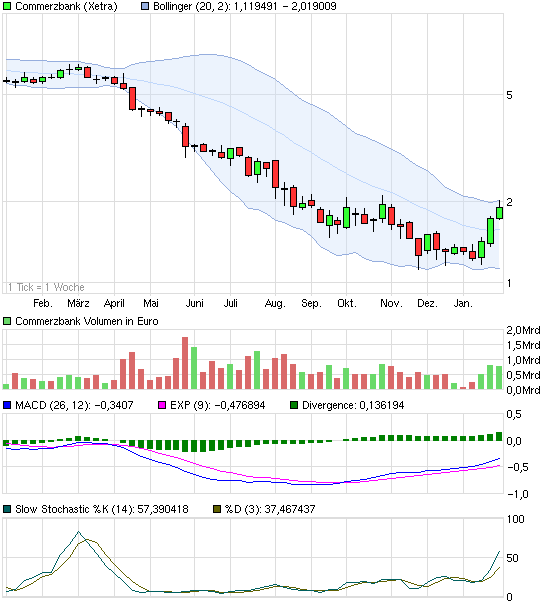The height and width of the screenshot is (606, 545).
Task: Click the 'Sep.' month axis label
Action: coord(311,303)
